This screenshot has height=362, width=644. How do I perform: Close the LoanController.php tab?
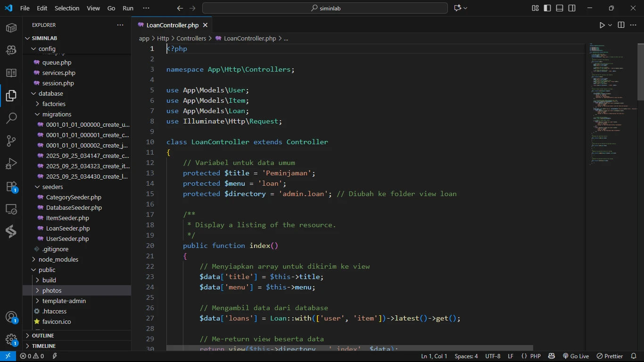coord(205,25)
